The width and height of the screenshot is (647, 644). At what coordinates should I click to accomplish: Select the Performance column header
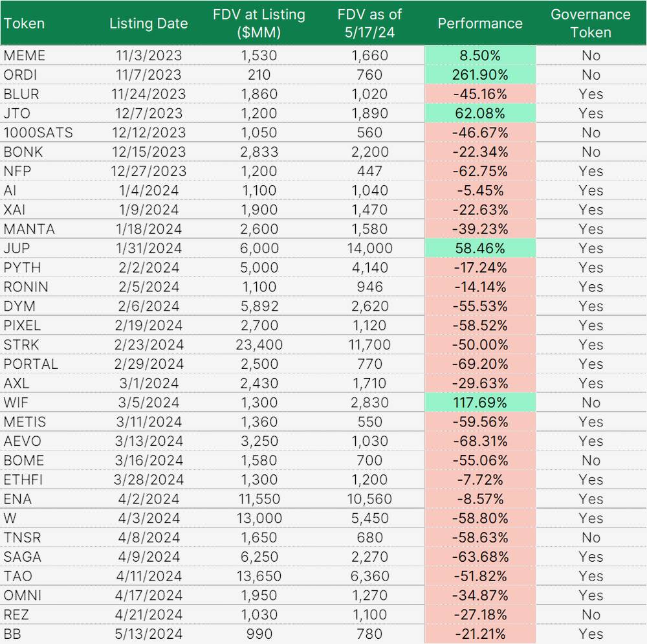[x=479, y=23]
